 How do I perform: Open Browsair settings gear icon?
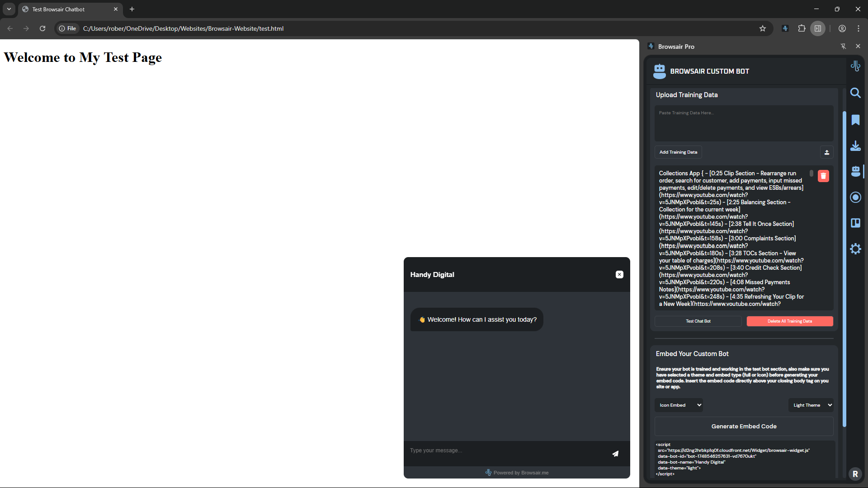(855, 249)
